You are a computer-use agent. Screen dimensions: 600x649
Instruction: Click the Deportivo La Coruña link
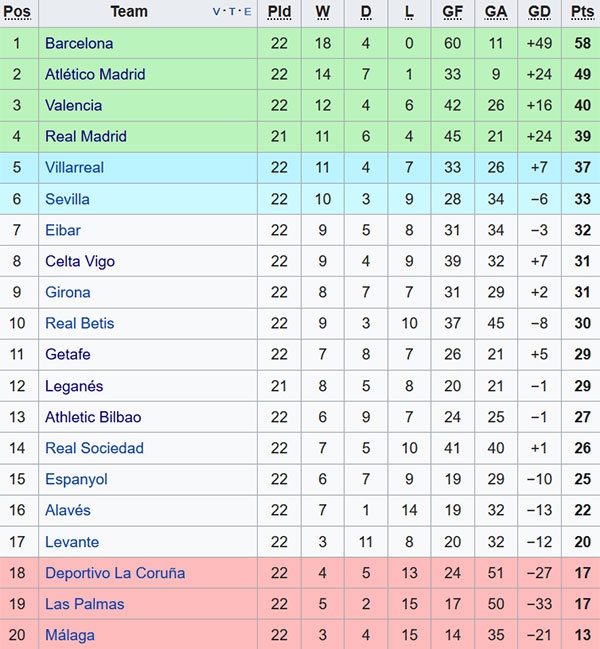pos(115,573)
